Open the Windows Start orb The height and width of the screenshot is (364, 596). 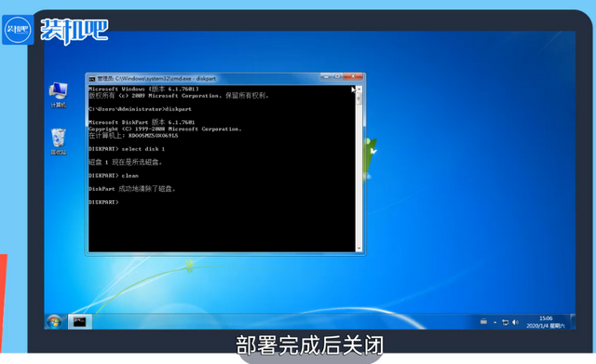[54, 322]
